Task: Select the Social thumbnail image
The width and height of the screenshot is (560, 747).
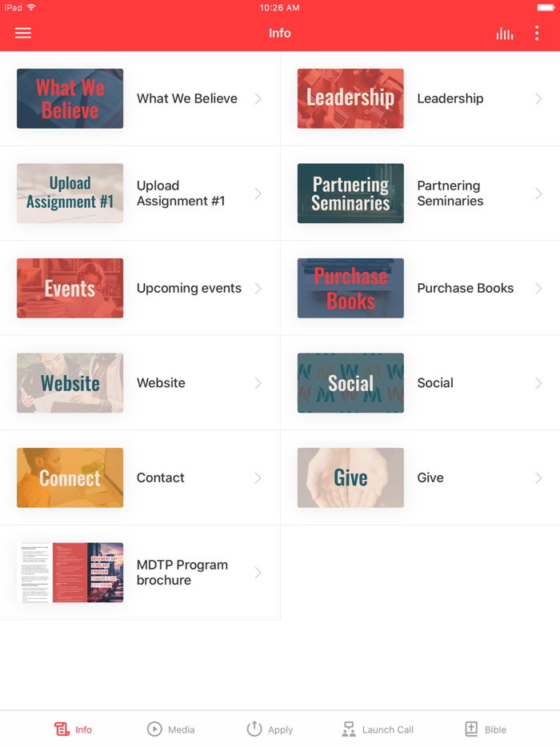Action: pyautogui.click(x=350, y=383)
